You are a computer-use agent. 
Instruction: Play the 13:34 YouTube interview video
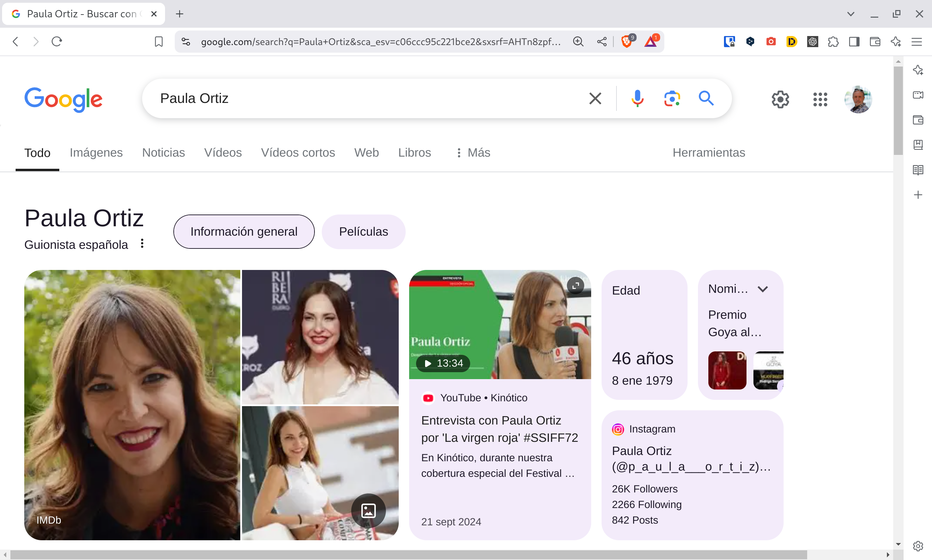pyautogui.click(x=443, y=363)
